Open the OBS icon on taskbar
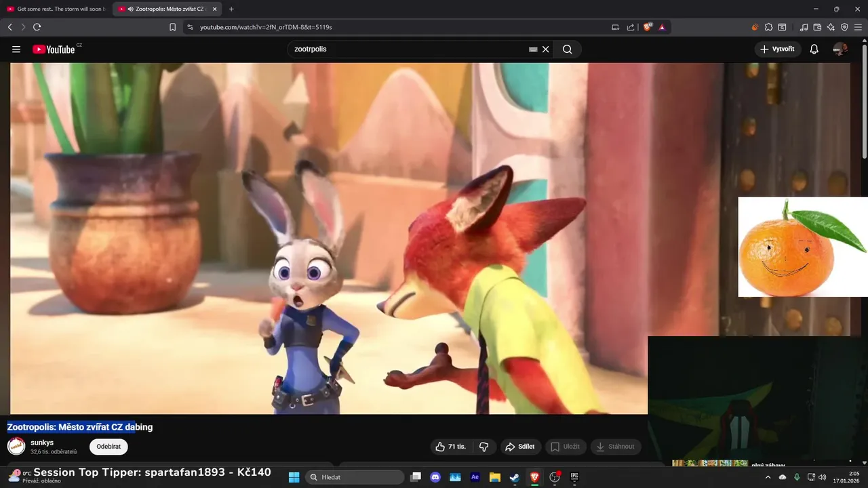The width and height of the screenshot is (868, 488). (x=555, y=477)
